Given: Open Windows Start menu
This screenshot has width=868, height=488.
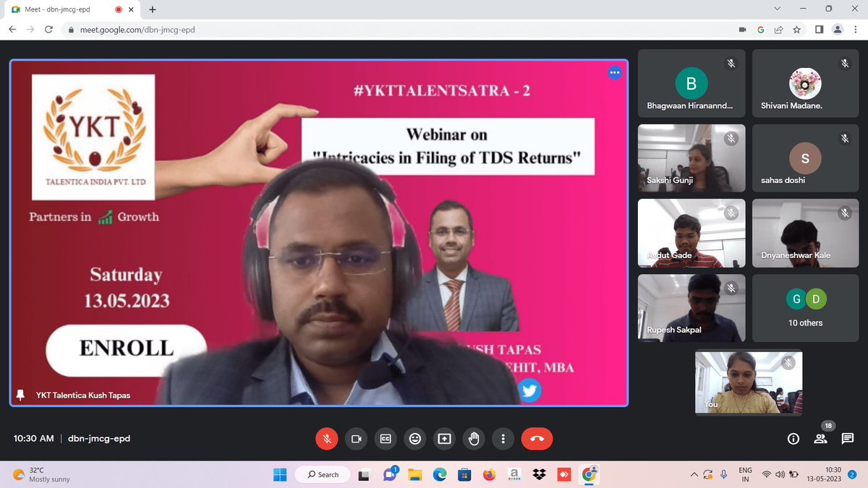Looking at the screenshot, I should tap(281, 474).
